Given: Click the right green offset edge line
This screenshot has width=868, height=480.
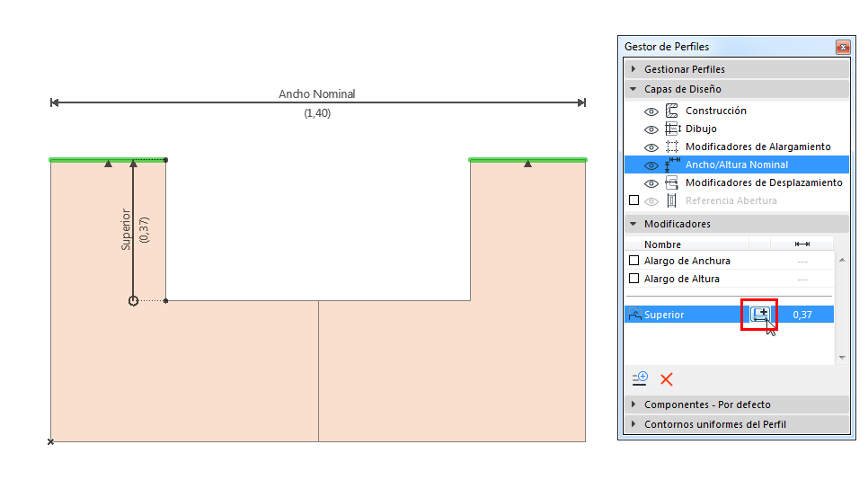Looking at the screenshot, I should pyautogui.click(x=527, y=160).
